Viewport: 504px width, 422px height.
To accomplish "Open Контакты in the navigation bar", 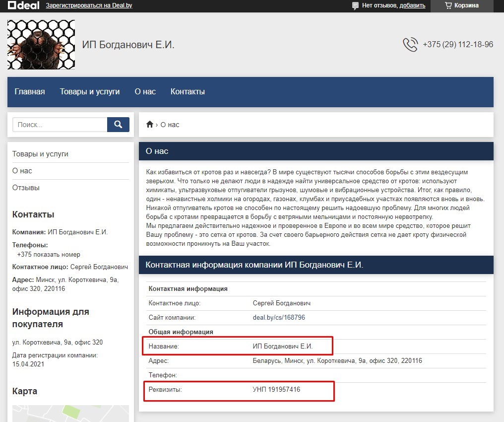I will 188,92.
